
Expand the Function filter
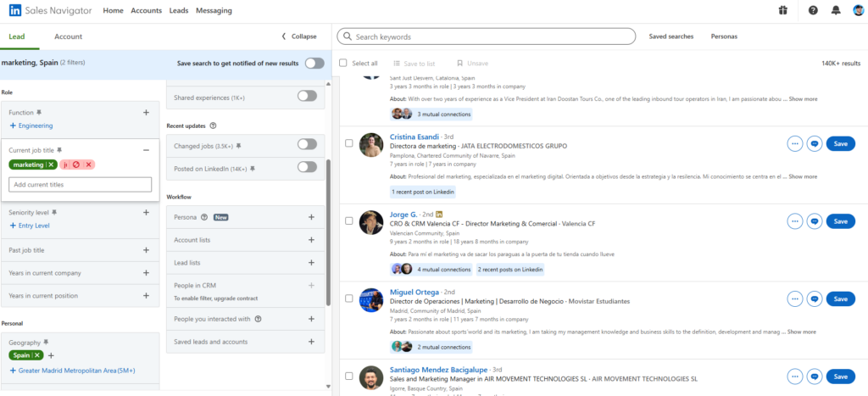click(146, 113)
